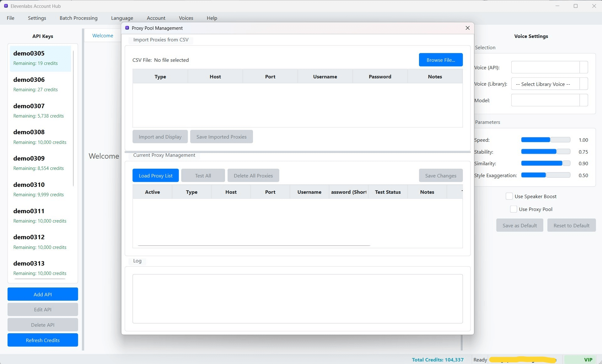Open the Help menu

pos(212,18)
